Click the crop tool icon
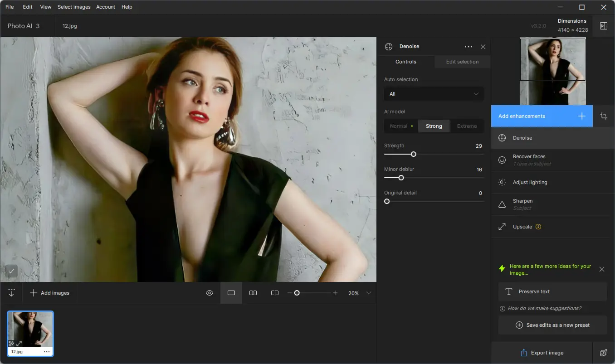This screenshot has height=364, width=615. 604,116
